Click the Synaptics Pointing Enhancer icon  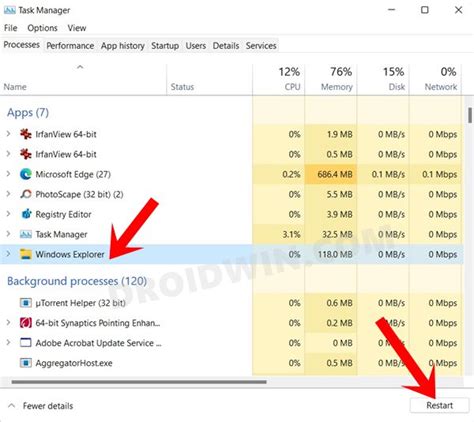pos(26,323)
